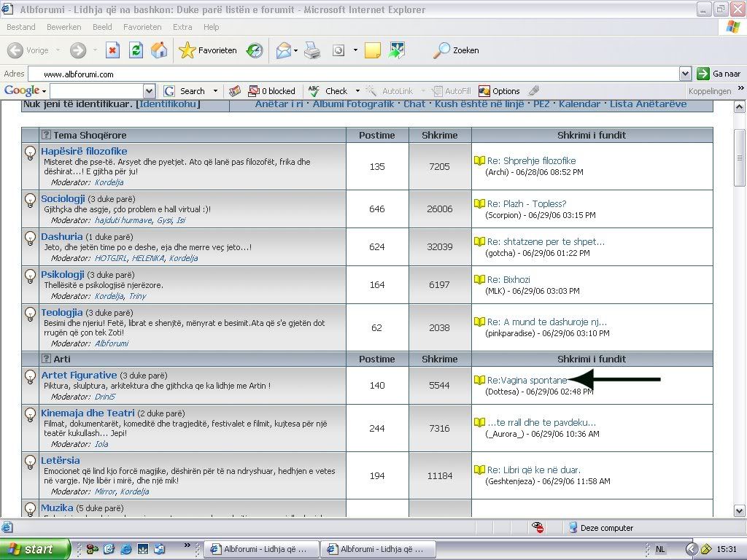Click help icon beside Tema Shoqërore
The height and width of the screenshot is (560, 747).
(46, 135)
